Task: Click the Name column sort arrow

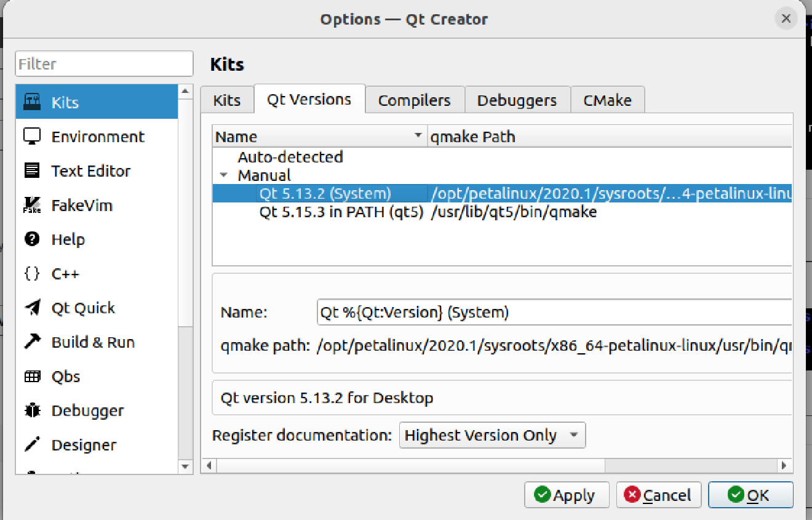Action: pyautogui.click(x=418, y=135)
